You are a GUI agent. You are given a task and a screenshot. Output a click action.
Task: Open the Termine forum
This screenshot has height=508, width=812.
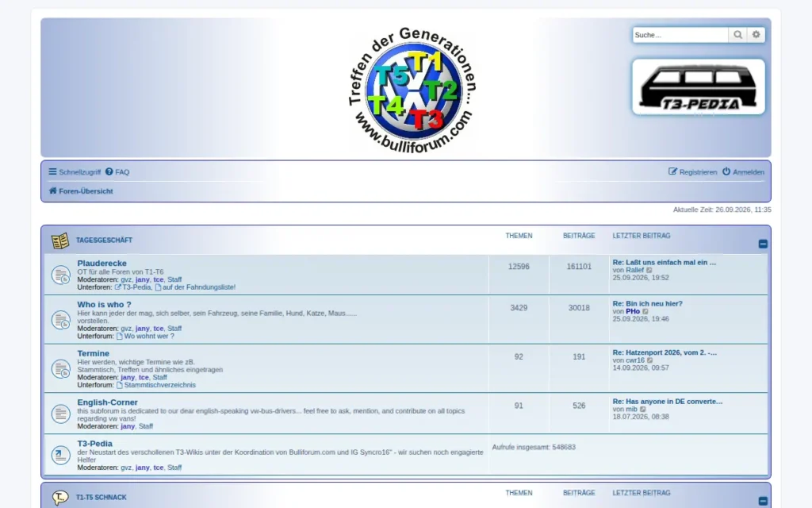click(94, 353)
